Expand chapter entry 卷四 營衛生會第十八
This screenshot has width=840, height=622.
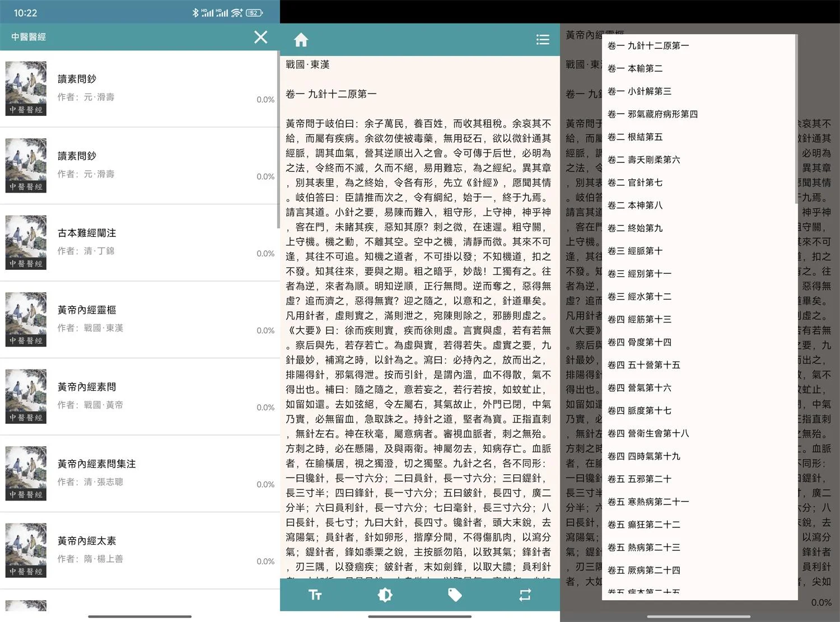coord(648,433)
